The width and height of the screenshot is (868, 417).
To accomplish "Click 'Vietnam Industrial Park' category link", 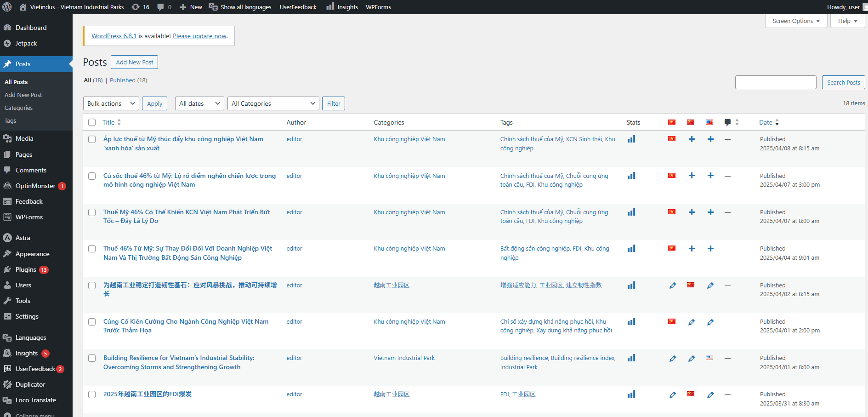I will click(404, 358).
